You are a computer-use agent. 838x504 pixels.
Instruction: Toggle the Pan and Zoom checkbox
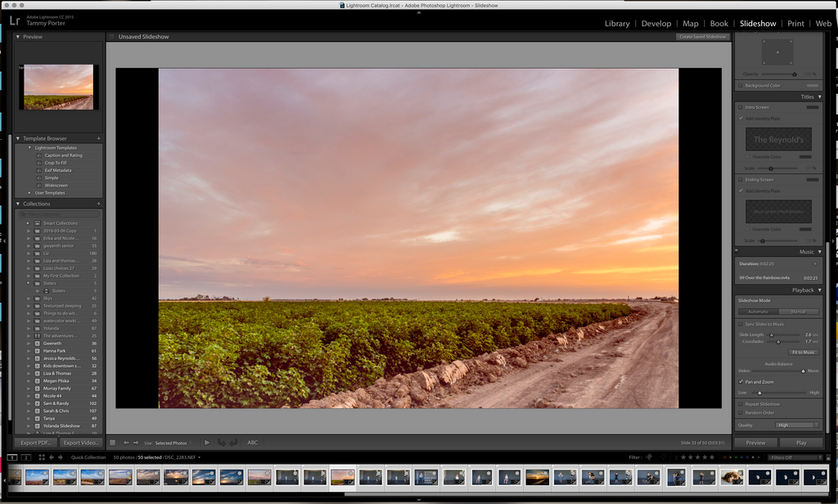point(740,382)
